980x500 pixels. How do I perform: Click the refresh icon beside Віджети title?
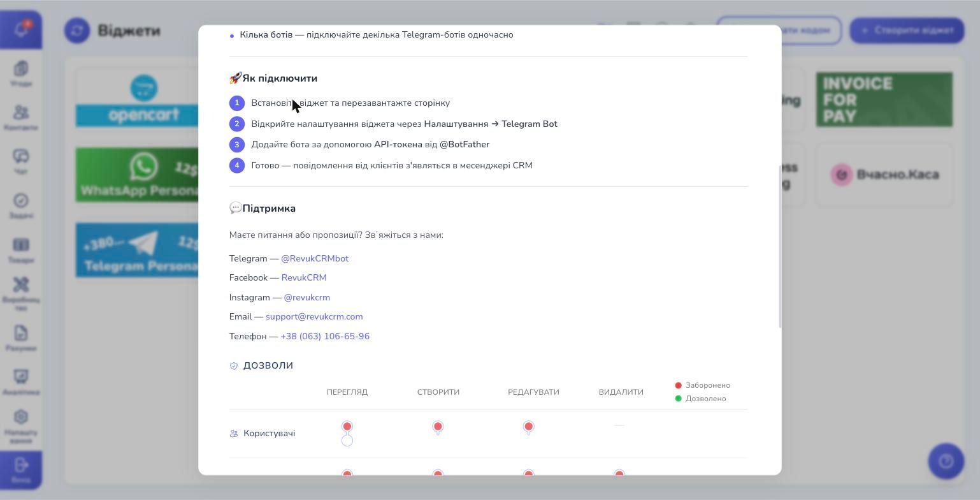coord(77,31)
